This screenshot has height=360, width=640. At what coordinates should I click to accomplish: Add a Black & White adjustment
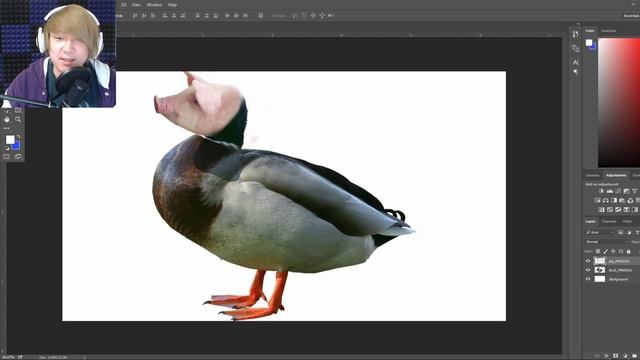point(614,200)
